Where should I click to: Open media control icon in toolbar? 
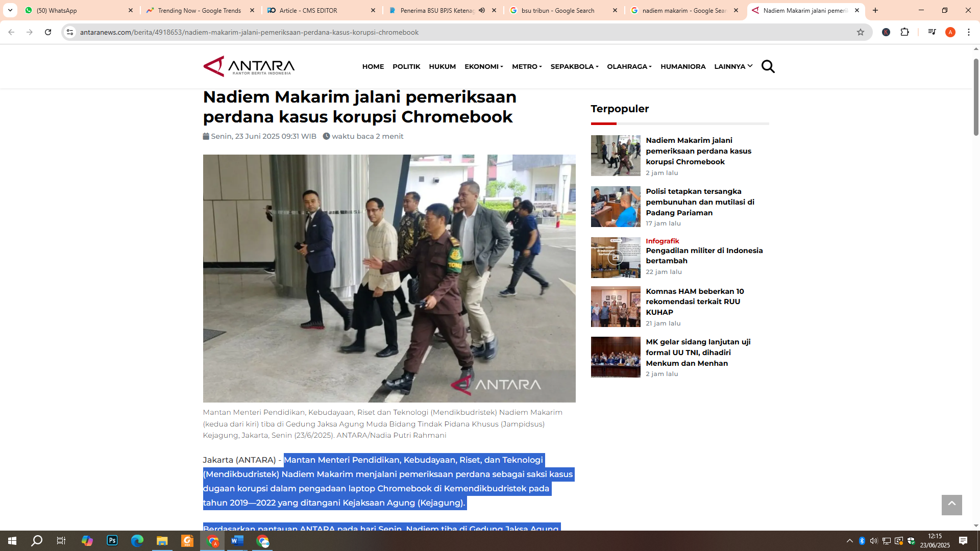pyautogui.click(x=932, y=32)
